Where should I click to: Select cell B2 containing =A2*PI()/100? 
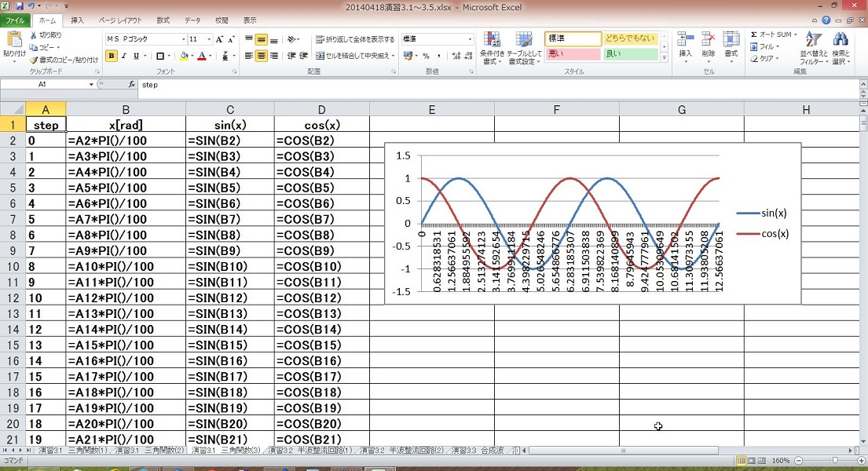[x=126, y=141]
